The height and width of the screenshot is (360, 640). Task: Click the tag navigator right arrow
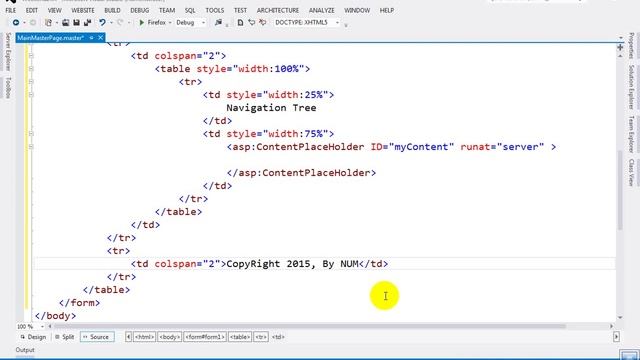point(616,337)
